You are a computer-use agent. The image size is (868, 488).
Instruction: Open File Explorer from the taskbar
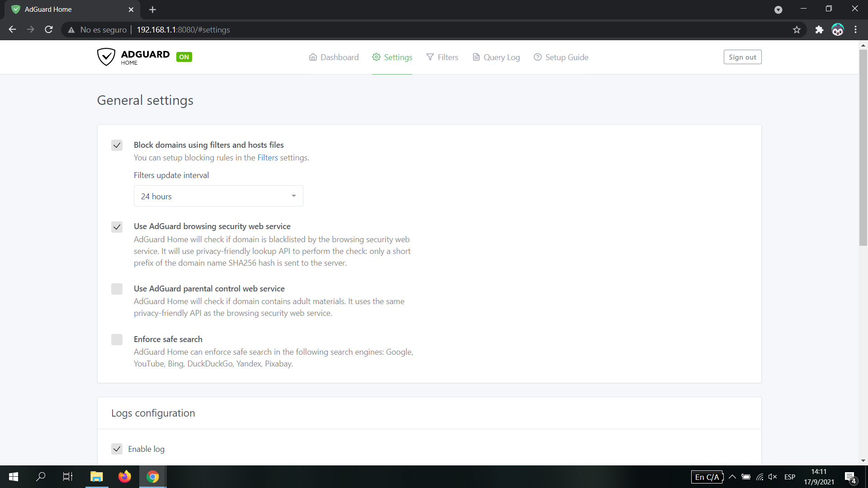click(x=96, y=477)
